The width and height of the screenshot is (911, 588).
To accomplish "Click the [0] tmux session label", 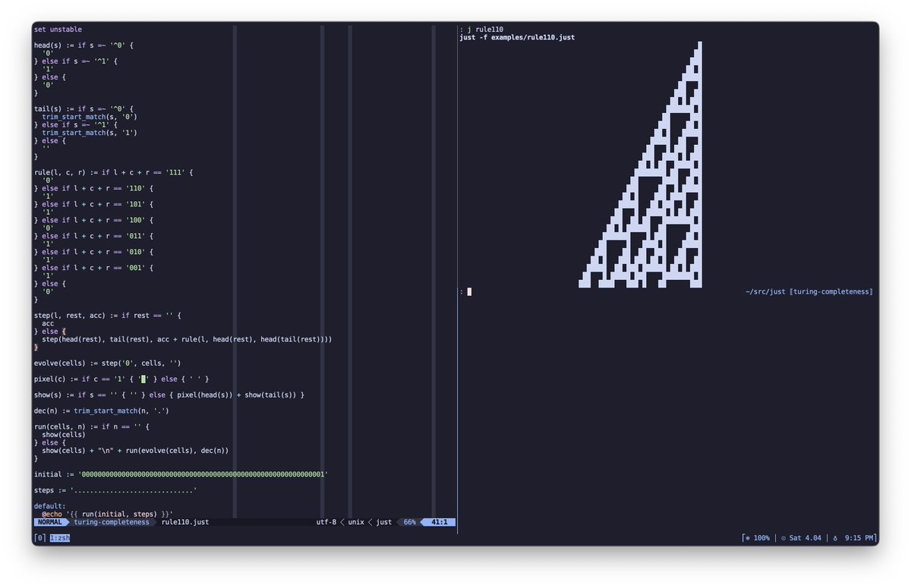I will point(39,538).
